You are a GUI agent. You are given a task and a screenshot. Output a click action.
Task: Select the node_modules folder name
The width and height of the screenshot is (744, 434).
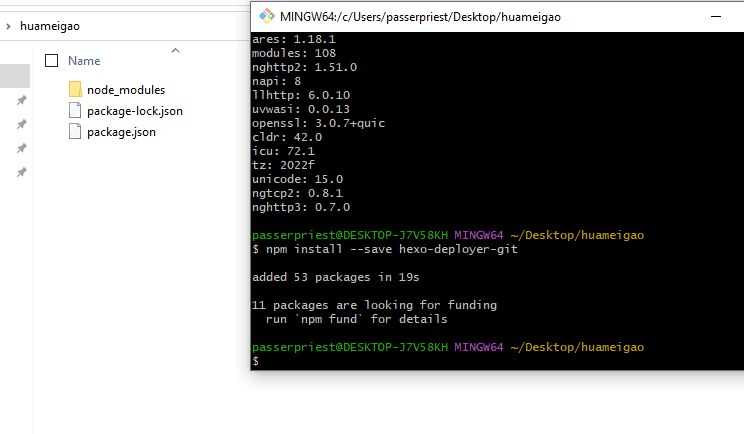(x=126, y=90)
